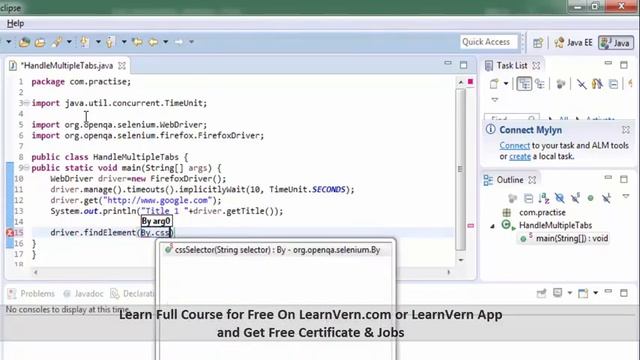Screen dimensions: 640x360
Task: Click the Focus on Workweek icon in Task List
Action: click(561, 84)
